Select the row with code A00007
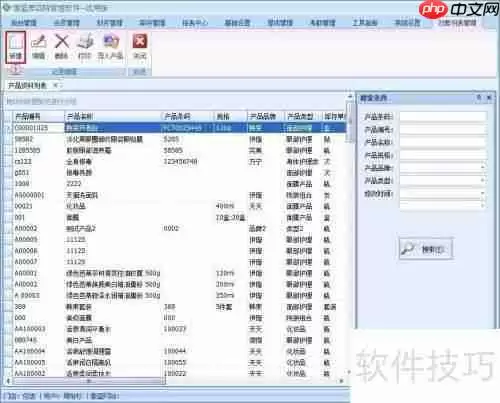Image resolution: width=500 pixels, height=403 pixels. [179, 262]
